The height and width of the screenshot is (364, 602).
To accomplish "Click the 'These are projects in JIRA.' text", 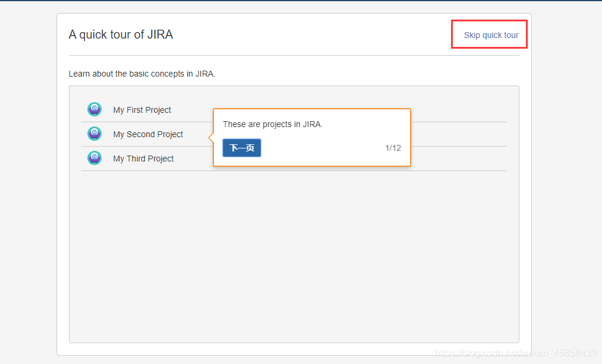I will tap(273, 124).
